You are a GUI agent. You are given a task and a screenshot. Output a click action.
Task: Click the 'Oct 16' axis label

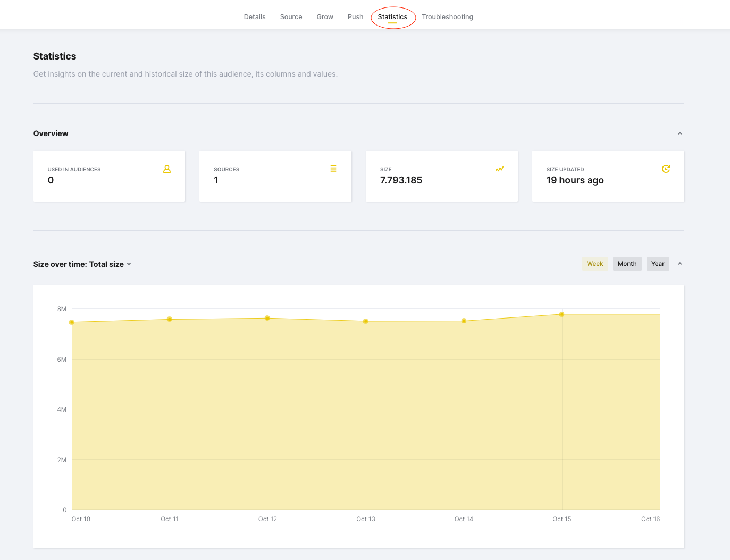point(650,519)
